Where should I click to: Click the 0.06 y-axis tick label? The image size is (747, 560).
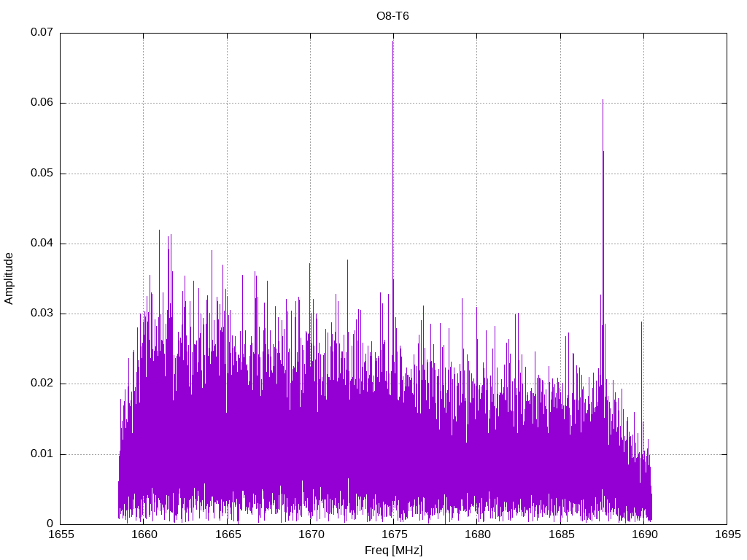coord(42,103)
